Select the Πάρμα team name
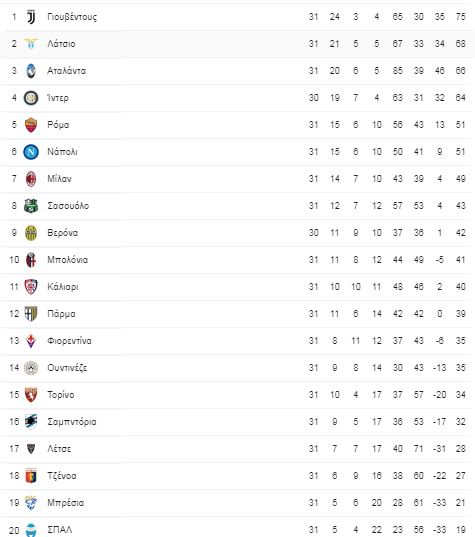Image resolution: width=475 pixels, height=537 pixels. 61,314
